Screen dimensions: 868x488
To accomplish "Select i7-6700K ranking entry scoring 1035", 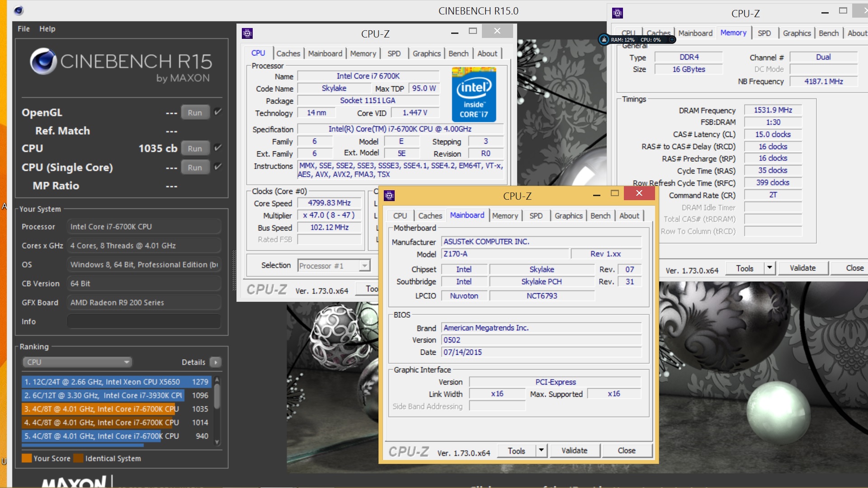I will (116, 409).
